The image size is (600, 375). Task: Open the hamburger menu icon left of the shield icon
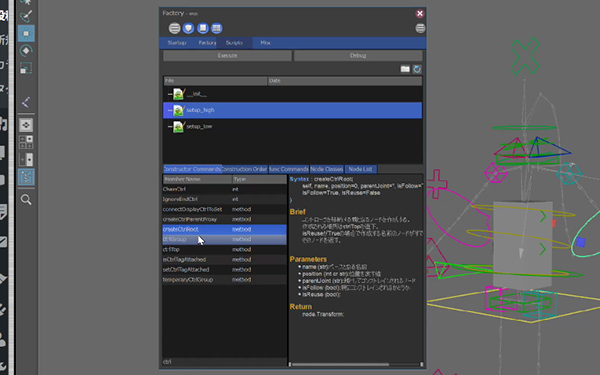pyautogui.click(x=174, y=28)
